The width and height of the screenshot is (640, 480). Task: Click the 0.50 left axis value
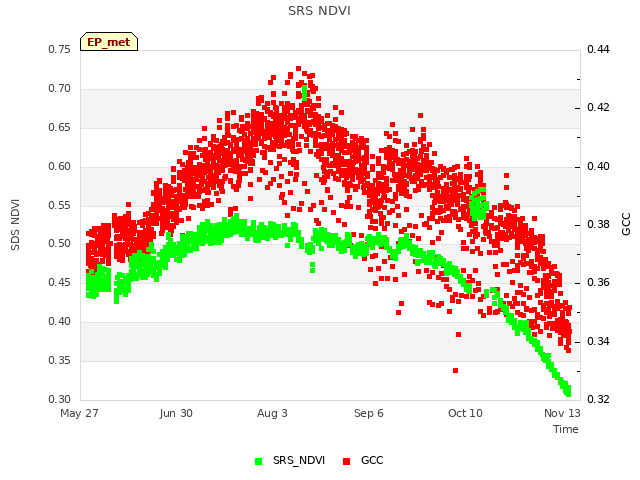[60, 244]
